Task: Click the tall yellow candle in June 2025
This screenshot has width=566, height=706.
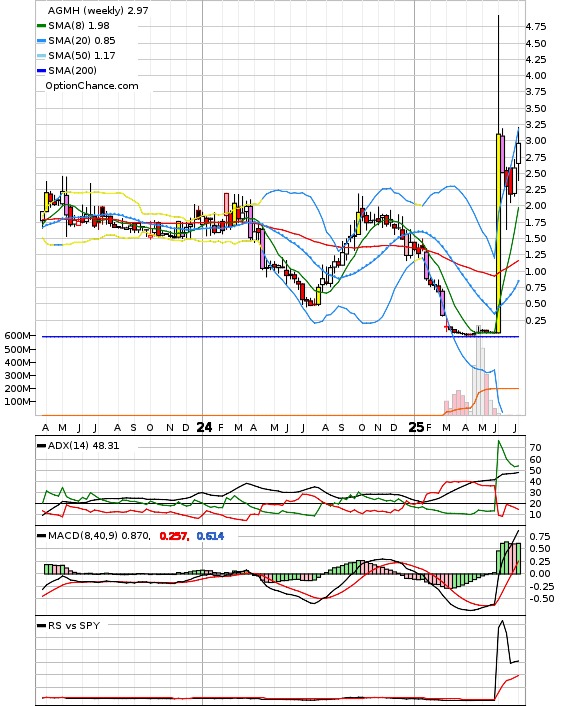Action: pyautogui.click(x=498, y=233)
